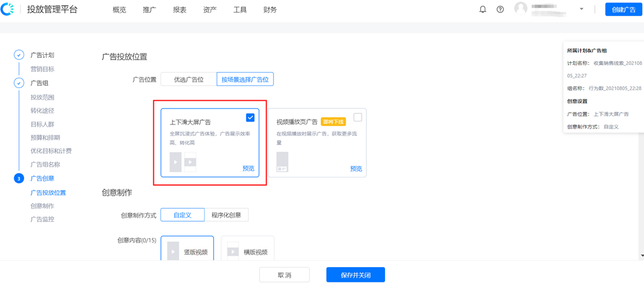Viewport: 644px width, 286px height.
Task: Click the 创意制作方式 summary row
Action: (593, 127)
